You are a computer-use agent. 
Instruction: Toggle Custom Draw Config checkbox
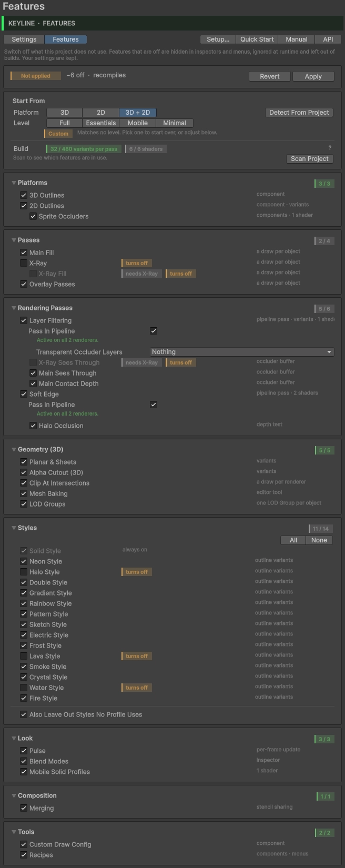click(x=24, y=844)
